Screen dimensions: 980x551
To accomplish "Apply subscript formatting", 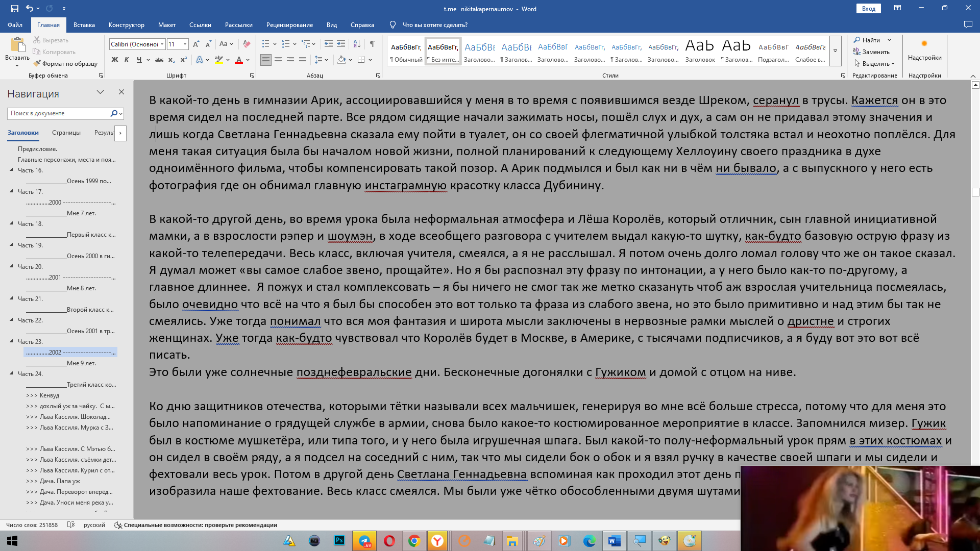I will point(171,60).
